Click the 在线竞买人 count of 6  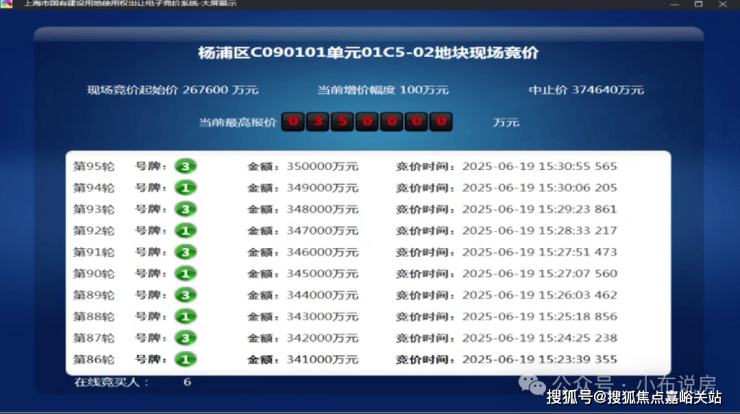pos(186,382)
